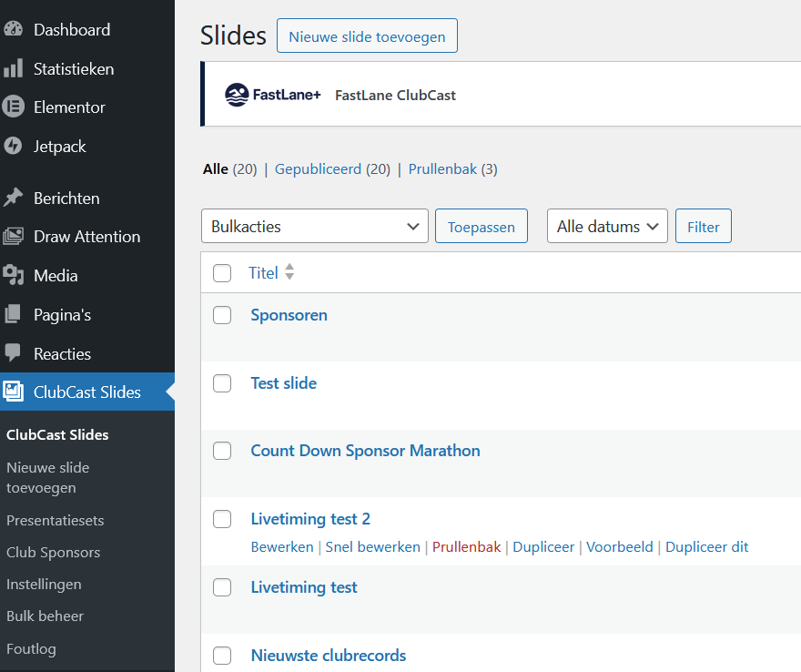Sort slides by Titel column arrows
The width and height of the screenshot is (801, 672).
(x=289, y=272)
